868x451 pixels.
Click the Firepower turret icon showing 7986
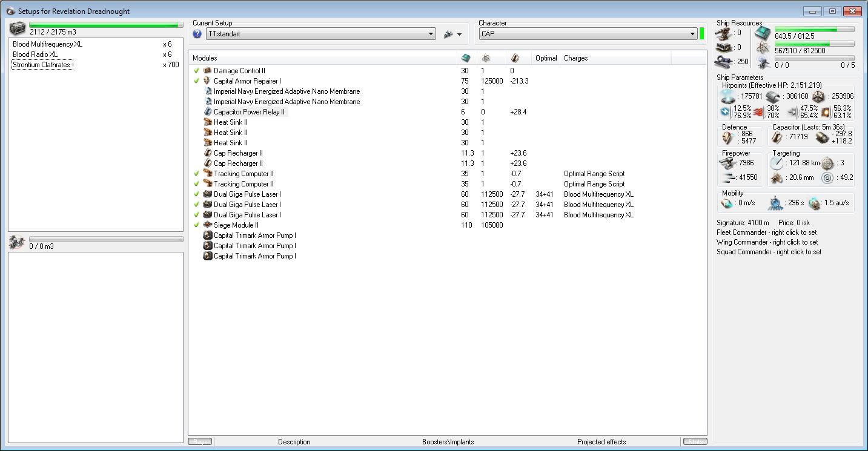click(x=726, y=162)
